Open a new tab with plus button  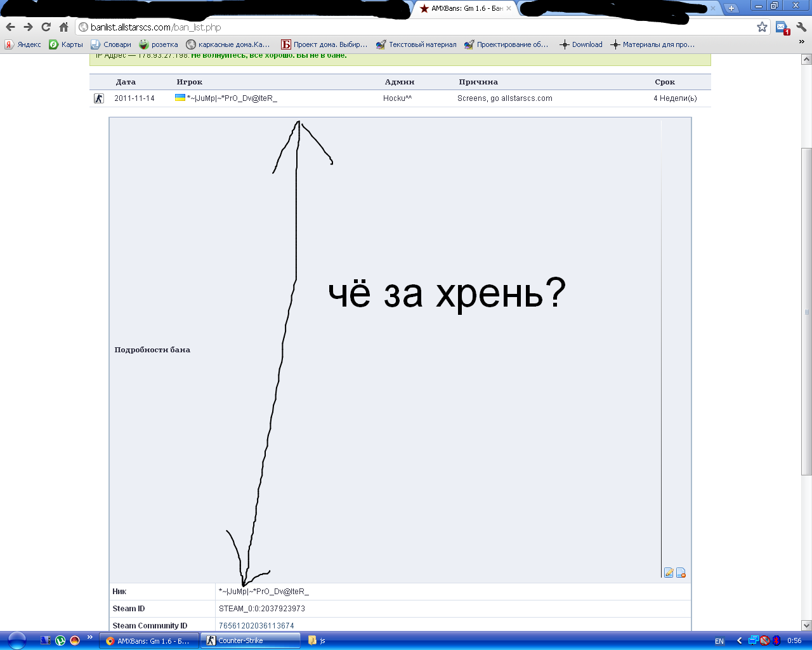tap(731, 8)
